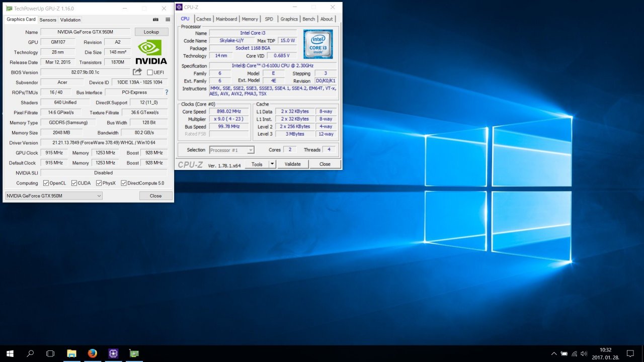This screenshot has width=644, height=362.
Task: Click the NVIDIA logo in GPU-Z
Action: (x=151, y=52)
